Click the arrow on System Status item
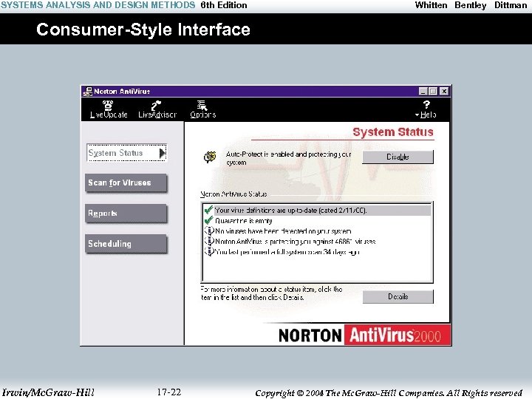 [163, 153]
